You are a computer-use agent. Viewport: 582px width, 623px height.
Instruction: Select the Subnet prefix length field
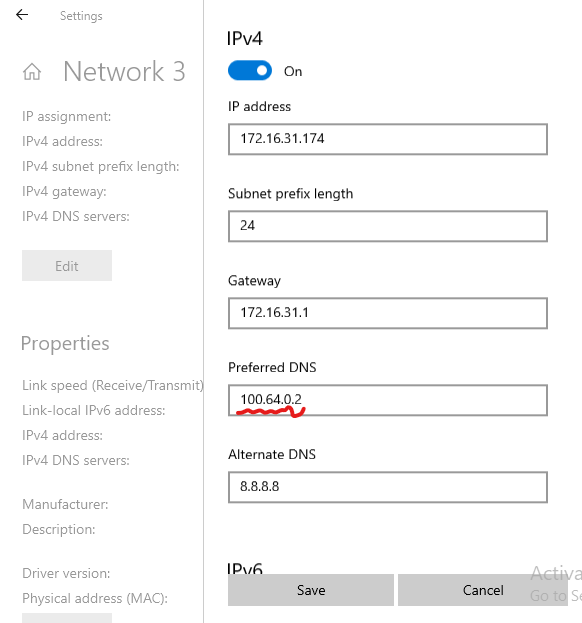(x=388, y=226)
